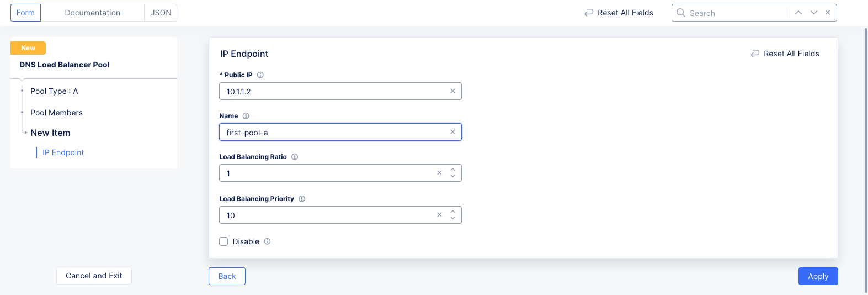868x295 pixels.
Task: Click the Load Balancing Ratio info icon
Action: (295, 157)
